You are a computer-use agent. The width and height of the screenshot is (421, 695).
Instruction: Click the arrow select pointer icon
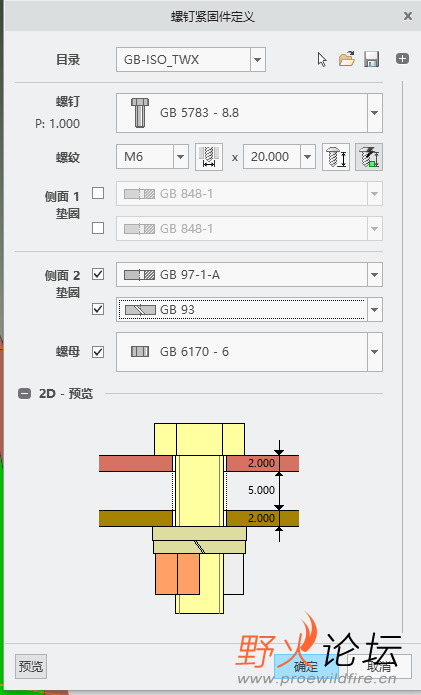coord(322,59)
